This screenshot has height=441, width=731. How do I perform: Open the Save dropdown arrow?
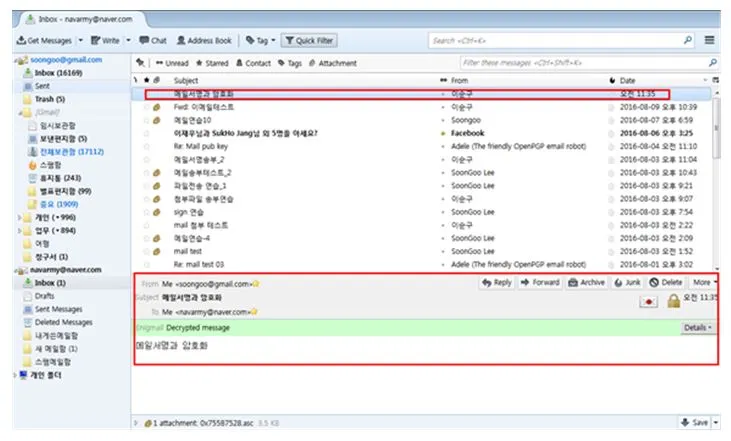click(x=716, y=422)
